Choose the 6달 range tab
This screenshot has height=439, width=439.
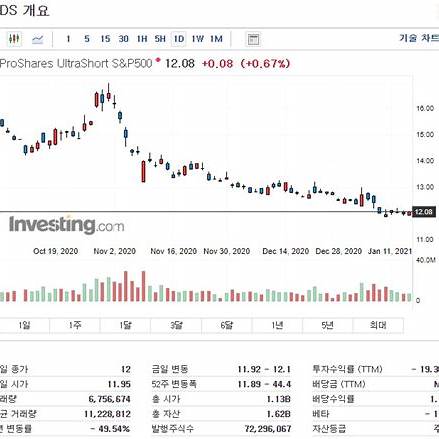[227, 325]
